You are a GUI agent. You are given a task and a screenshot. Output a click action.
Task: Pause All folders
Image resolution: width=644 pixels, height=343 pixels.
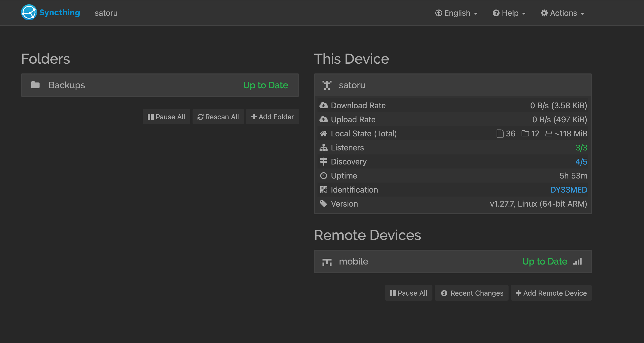(167, 117)
